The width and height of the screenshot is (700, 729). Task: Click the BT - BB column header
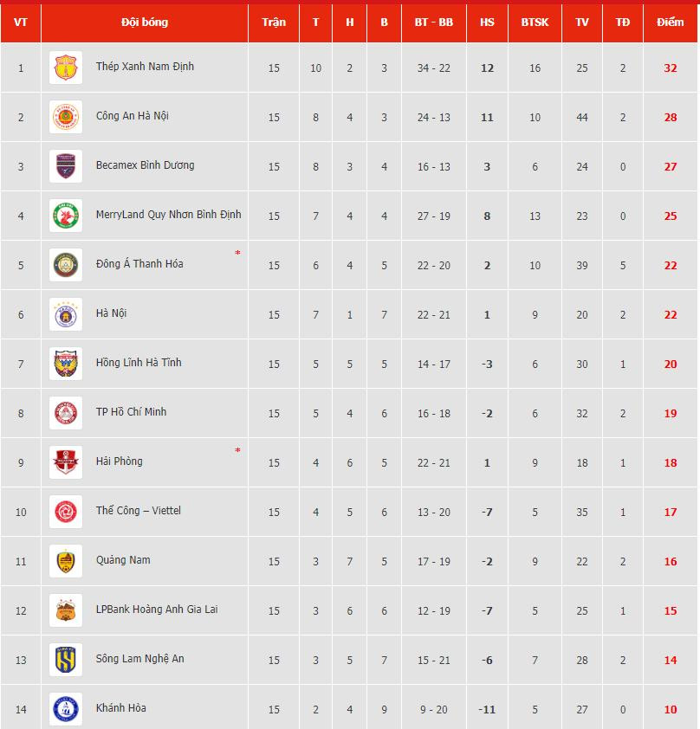coord(434,22)
